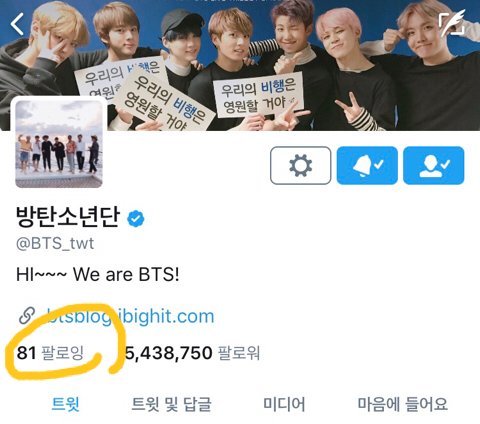Select the 트윗 tab

point(66,404)
